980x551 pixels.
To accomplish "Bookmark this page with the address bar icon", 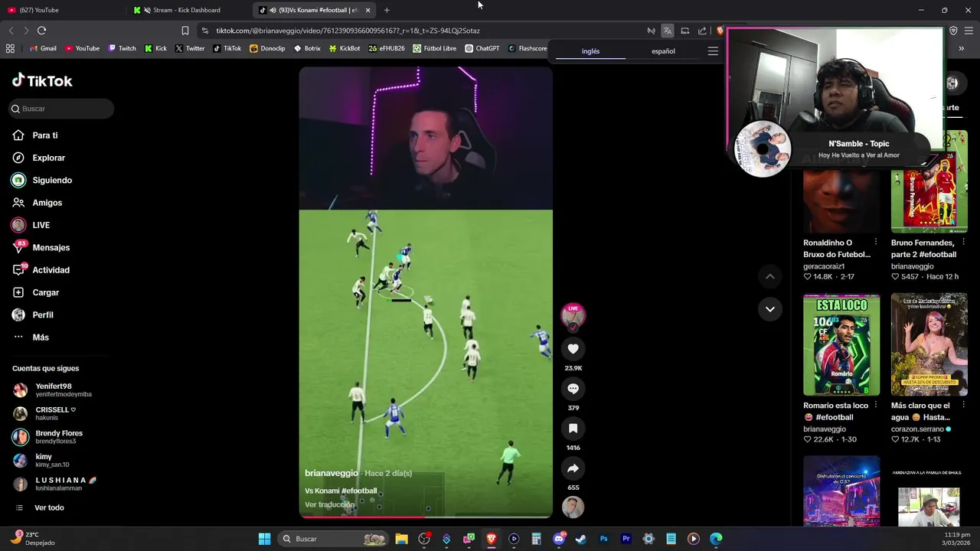I will 185,31.
